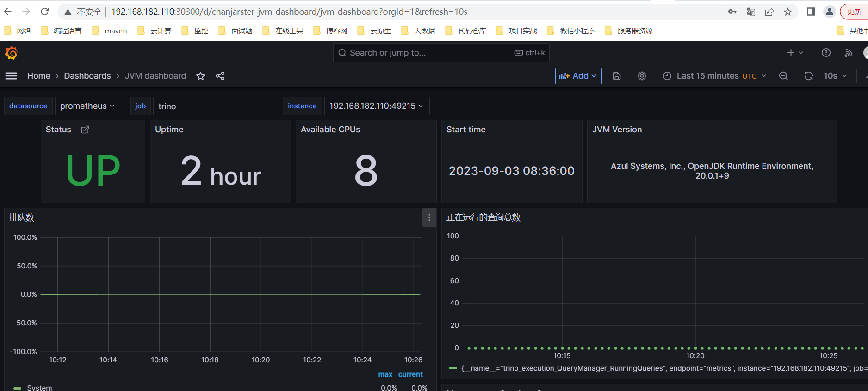
Task: Toggle the hamburger navigation menu
Action: (11, 76)
